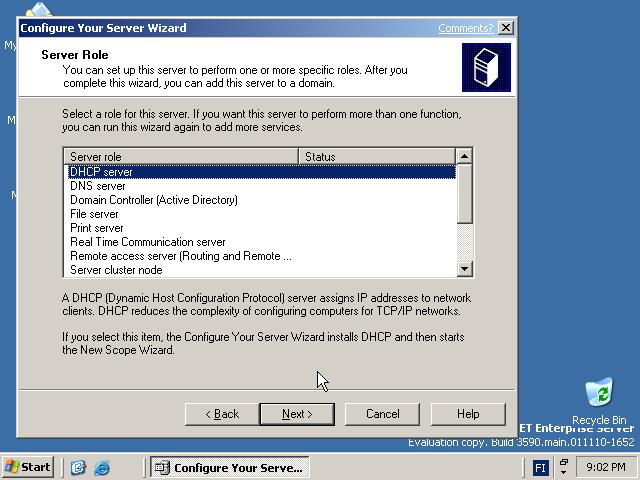Viewport: 640px width, 480px height.
Task: Go back with the Back button
Action: [x=222, y=414]
